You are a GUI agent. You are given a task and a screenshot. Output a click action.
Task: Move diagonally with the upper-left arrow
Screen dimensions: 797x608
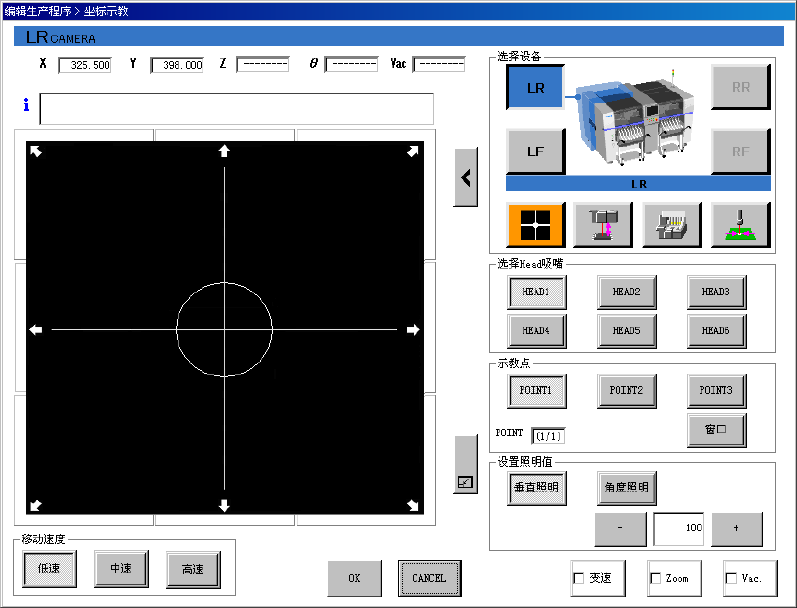pos(36,151)
